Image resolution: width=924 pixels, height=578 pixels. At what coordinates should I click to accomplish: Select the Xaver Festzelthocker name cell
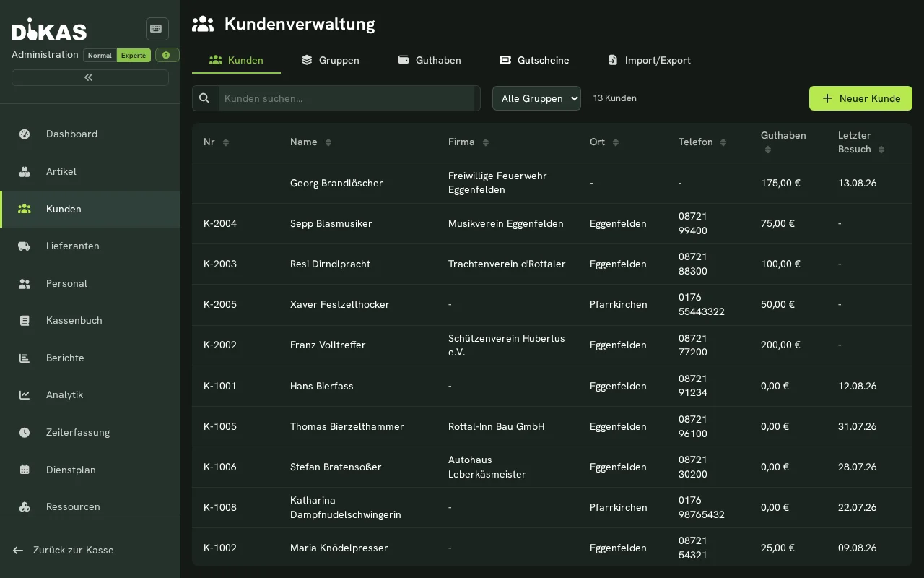(x=340, y=304)
